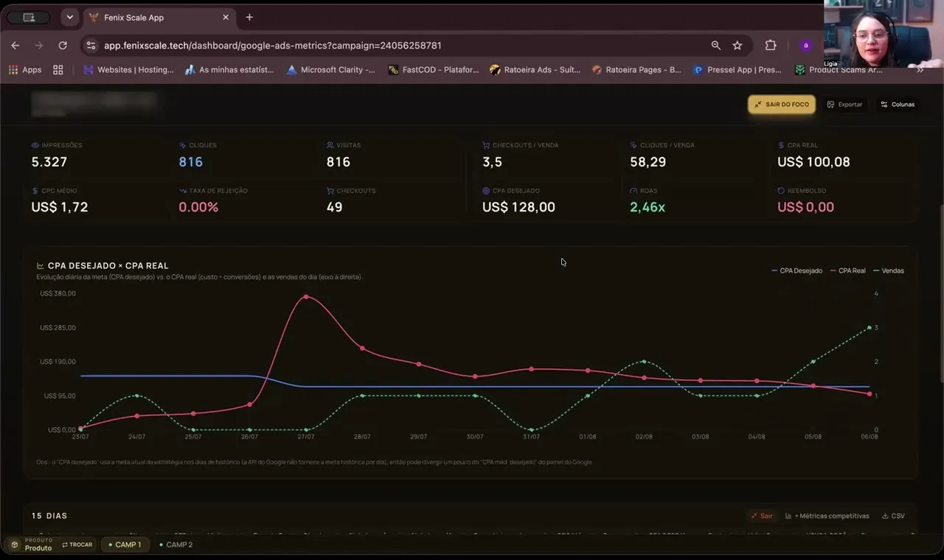The image size is (944, 560).
Task: Reload the page
Action: (x=63, y=46)
